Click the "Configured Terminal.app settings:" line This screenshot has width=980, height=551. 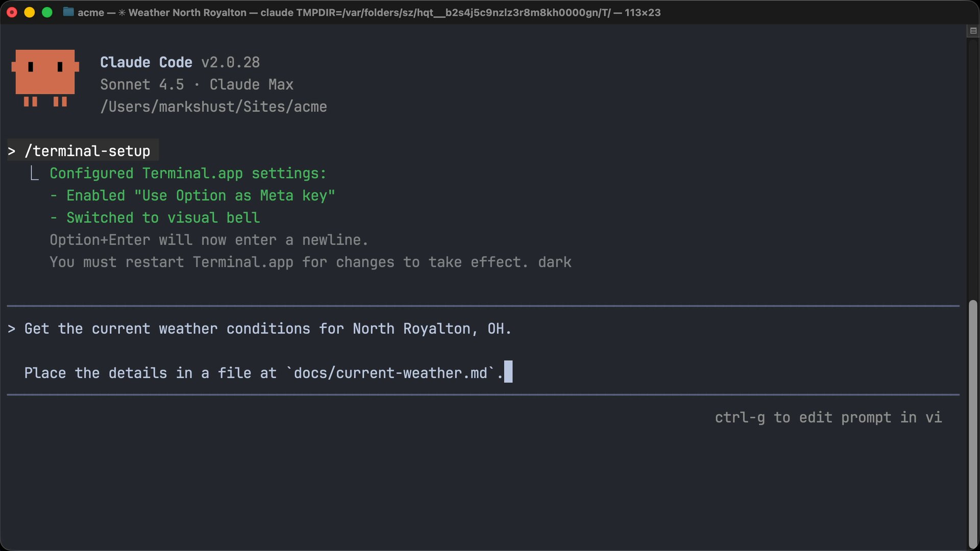tap(188, 173)
